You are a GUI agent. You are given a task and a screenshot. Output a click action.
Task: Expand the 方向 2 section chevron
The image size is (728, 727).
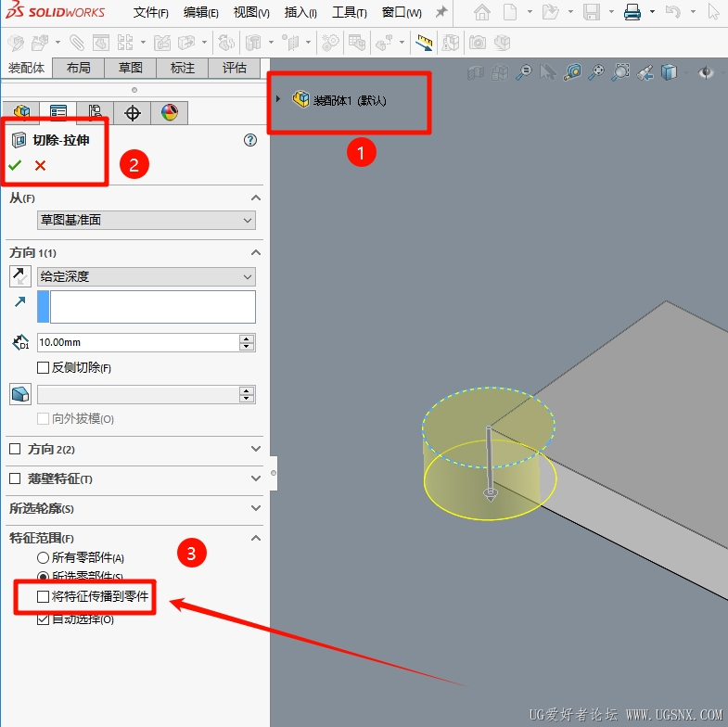pyautogui.click(x=256, y=449)
